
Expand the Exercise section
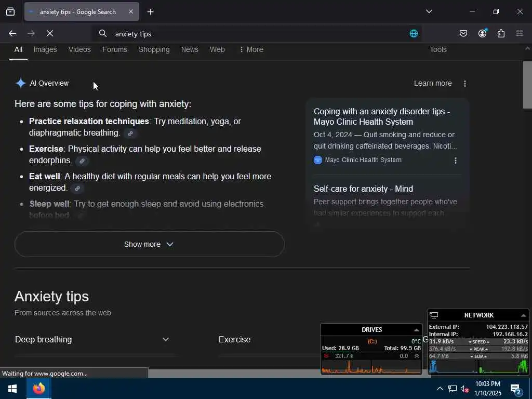tap(234, 339)
